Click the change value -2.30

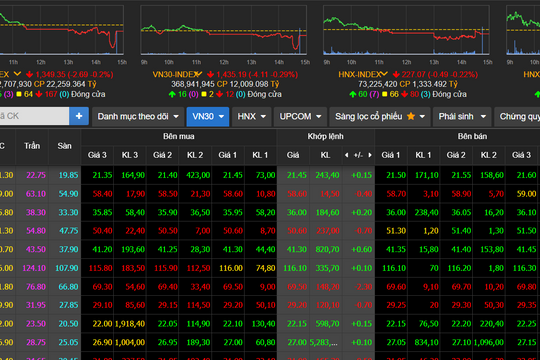pos(363,287)
